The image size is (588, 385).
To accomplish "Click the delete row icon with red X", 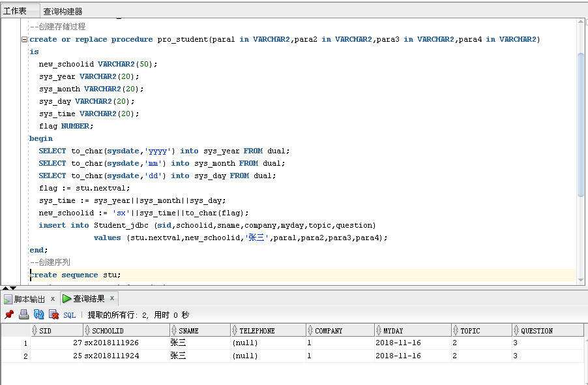I will pos(53,315).
